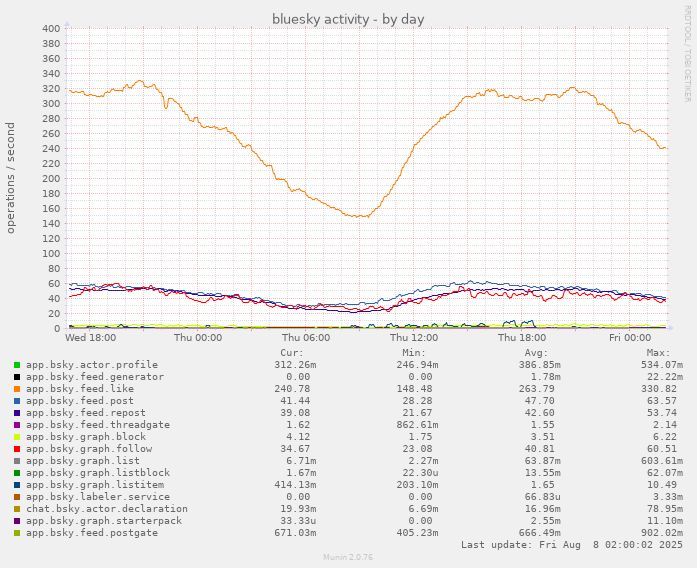
Task: Select the app.bsky.labeler.service legend label
Action: 98,497
